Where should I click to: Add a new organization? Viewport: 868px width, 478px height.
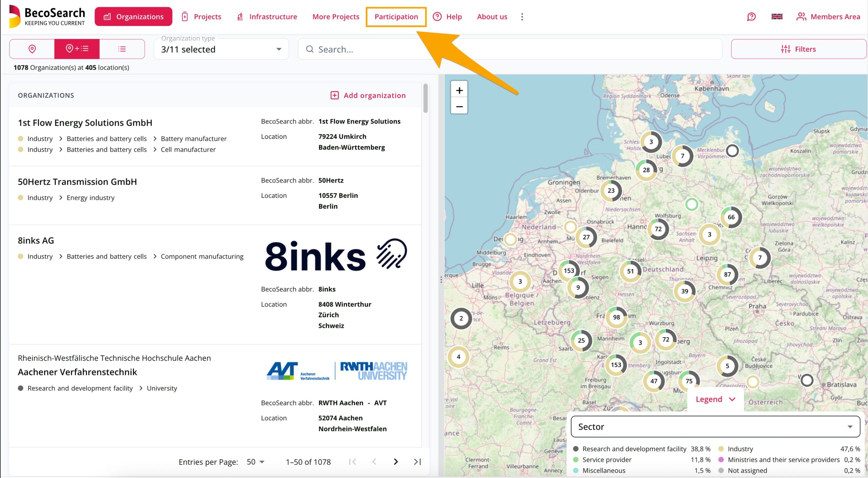click(368, 95)
